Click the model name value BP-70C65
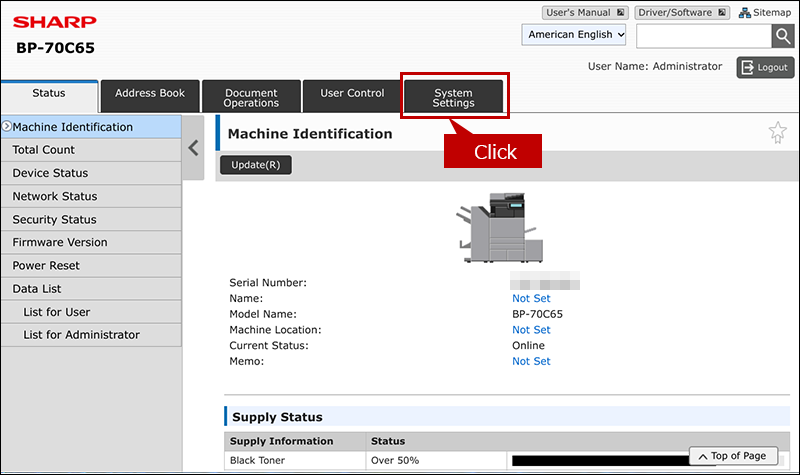The width and height of the screenshot is (800, 475). pyautogui.click(x=537, y=314)
